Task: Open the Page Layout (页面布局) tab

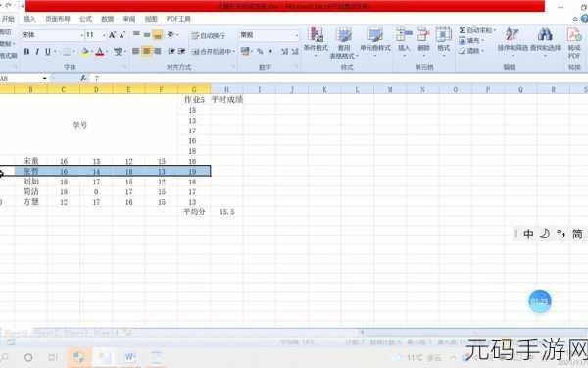Action: point(58,19)
